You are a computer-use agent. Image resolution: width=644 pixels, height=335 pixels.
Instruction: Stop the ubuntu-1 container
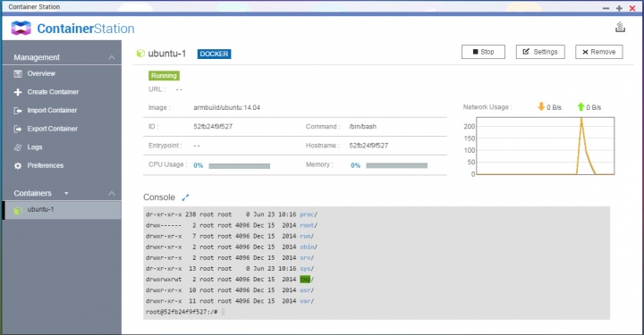tap(483, 52)
